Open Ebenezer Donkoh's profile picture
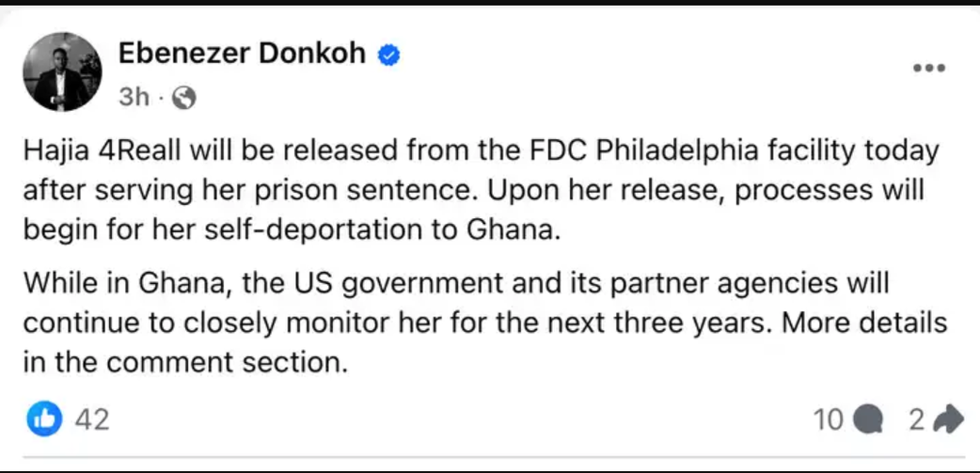Screen dimensions: 980x473 click(62, 71)
